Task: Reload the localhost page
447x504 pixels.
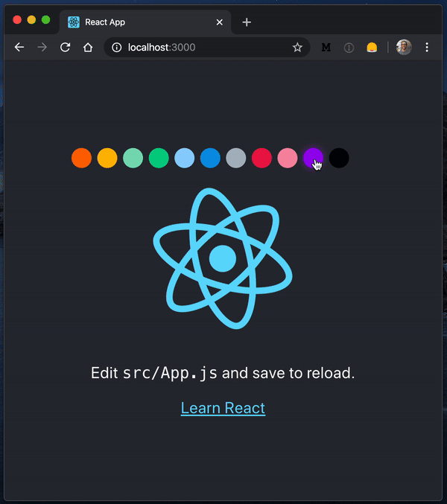Action: [x=66, y=47]
